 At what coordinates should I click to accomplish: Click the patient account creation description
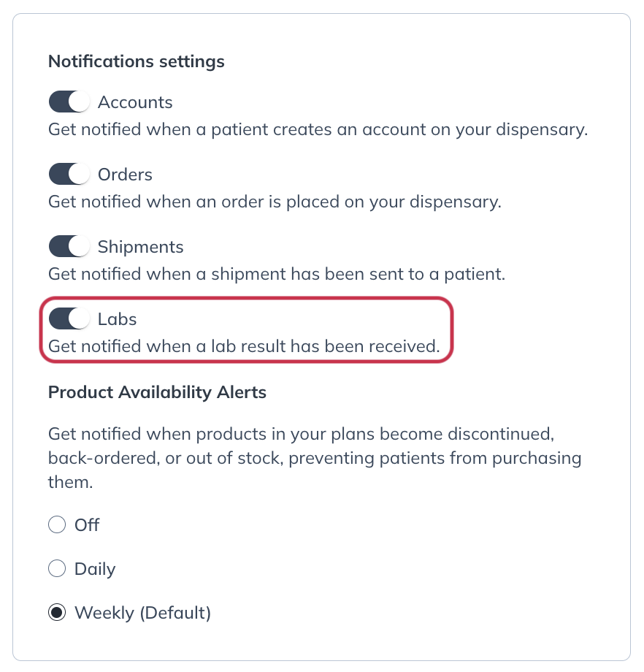click(x=318, y=130)
